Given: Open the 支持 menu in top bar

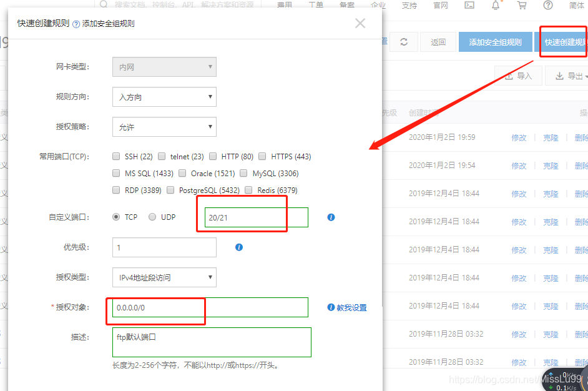Looking at the screenshot, I should 409,5.
